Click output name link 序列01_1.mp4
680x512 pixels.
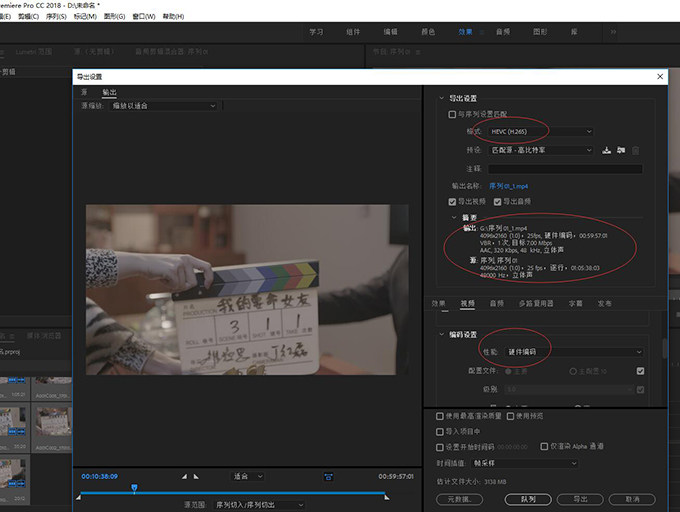(509, 186)
